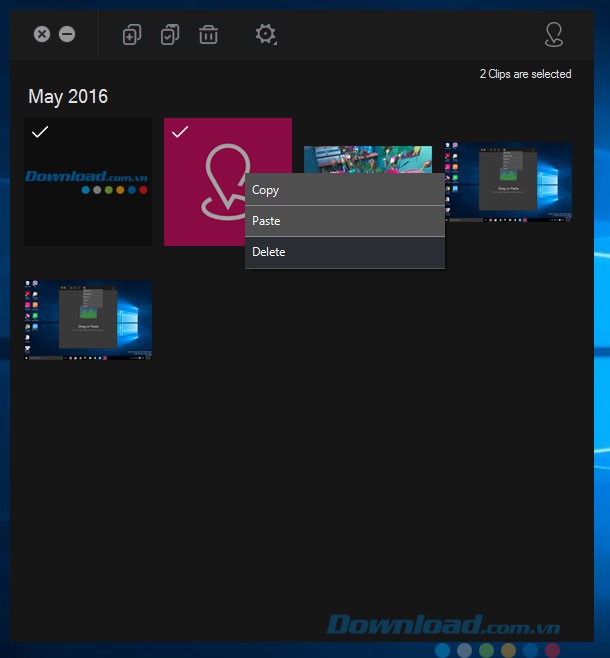Minimize the window using the minus button
Screen dimensions: 610x658
point(67,34)
